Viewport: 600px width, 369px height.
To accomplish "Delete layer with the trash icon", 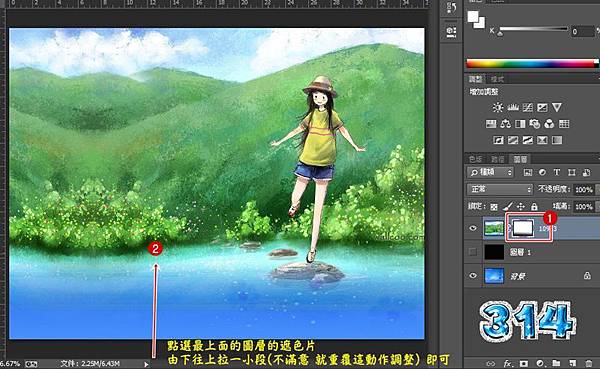I will [588, 363].
